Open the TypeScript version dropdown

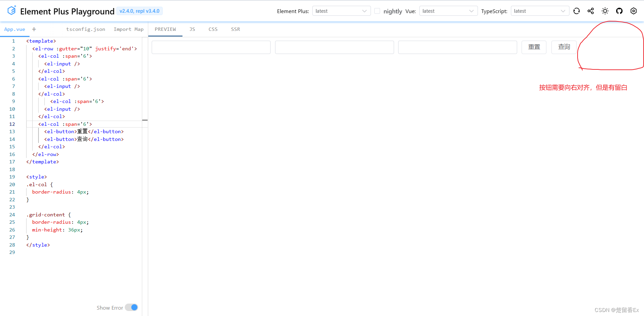[540, 11]
